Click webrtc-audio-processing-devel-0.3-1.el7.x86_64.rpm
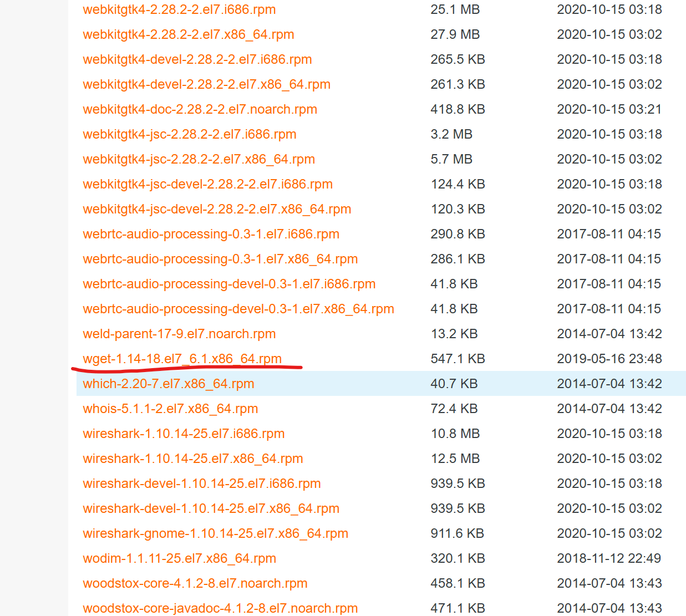 [x=238, y=309]
